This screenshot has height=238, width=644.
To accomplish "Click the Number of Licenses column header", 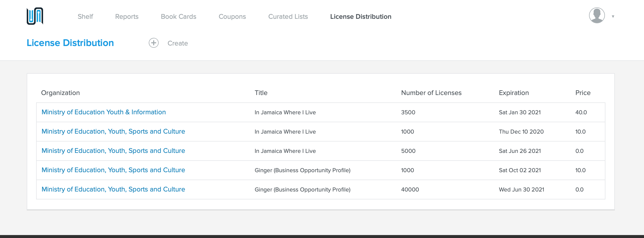I will click(x=431, y=93).
